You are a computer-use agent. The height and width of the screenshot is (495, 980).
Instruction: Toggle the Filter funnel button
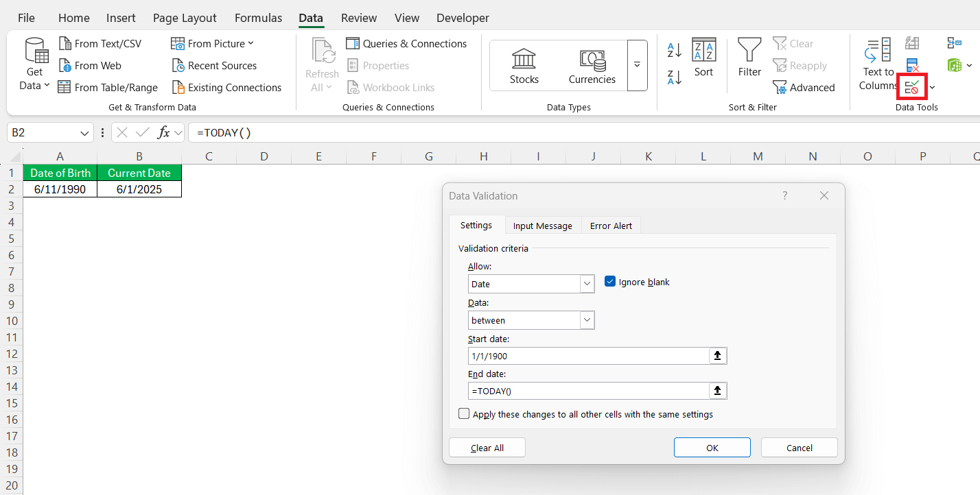[x=749, y=58]
